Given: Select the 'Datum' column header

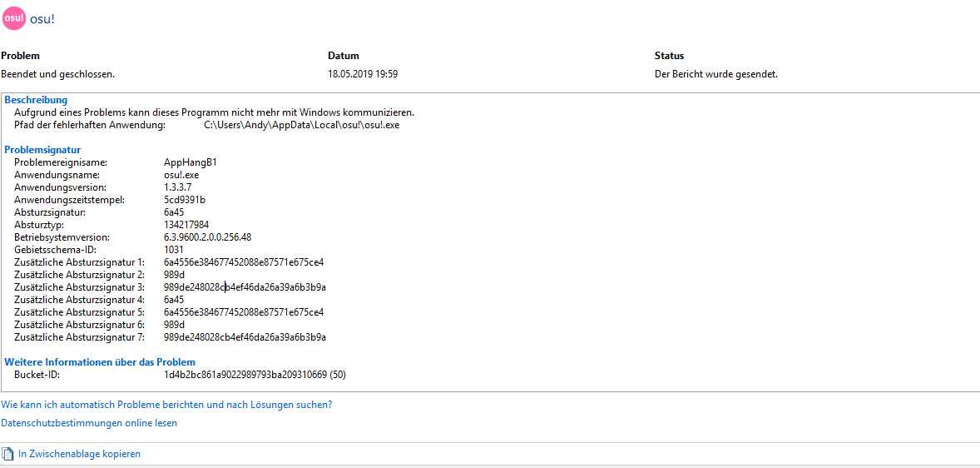Looking at the screenshot, I should tap(344, 56).
